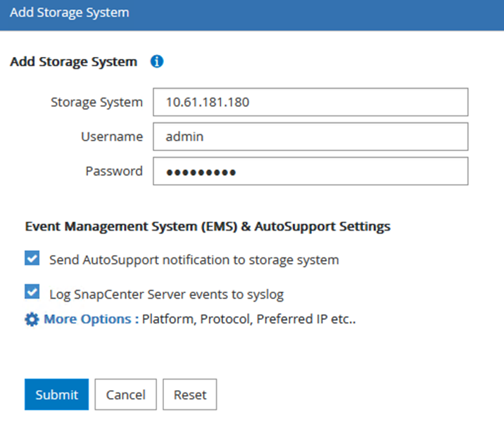Click the Storage System field label

[96, 102]
